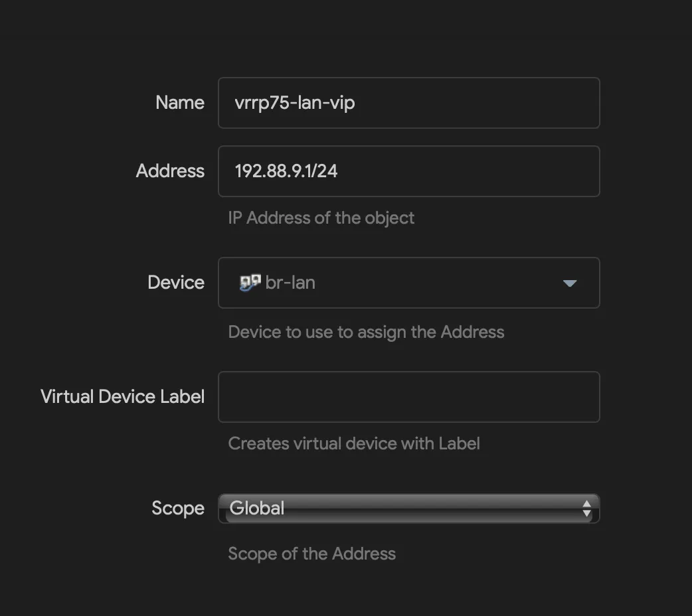Click the Name label
Screen dimensions: 692x616
click(179, 103)
